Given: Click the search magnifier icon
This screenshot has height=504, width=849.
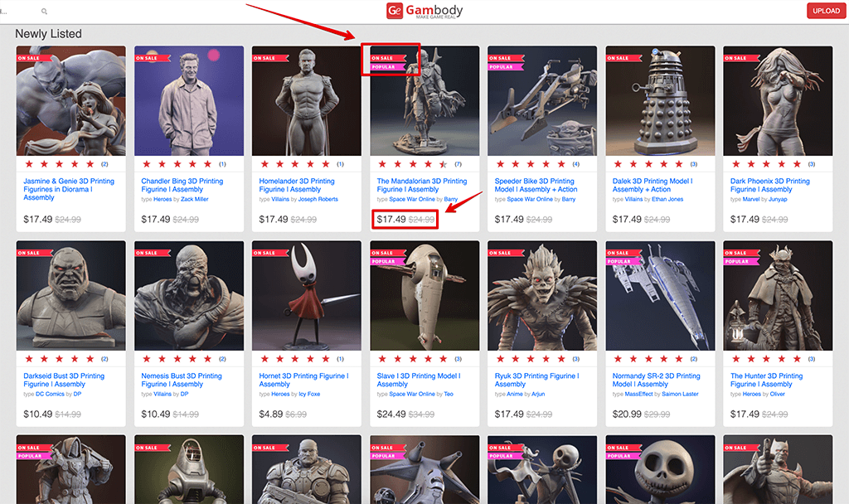Looking at the screenshot, I should click(44, 12).
